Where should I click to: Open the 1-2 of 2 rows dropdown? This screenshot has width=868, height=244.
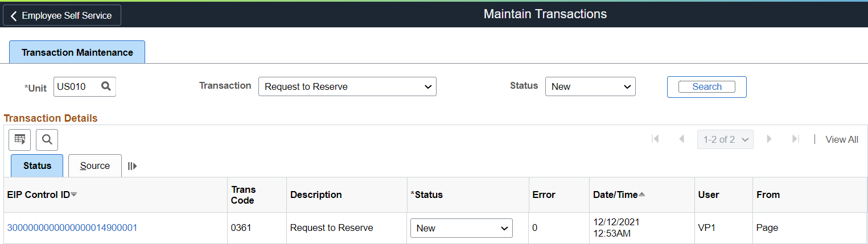[725, 139]
